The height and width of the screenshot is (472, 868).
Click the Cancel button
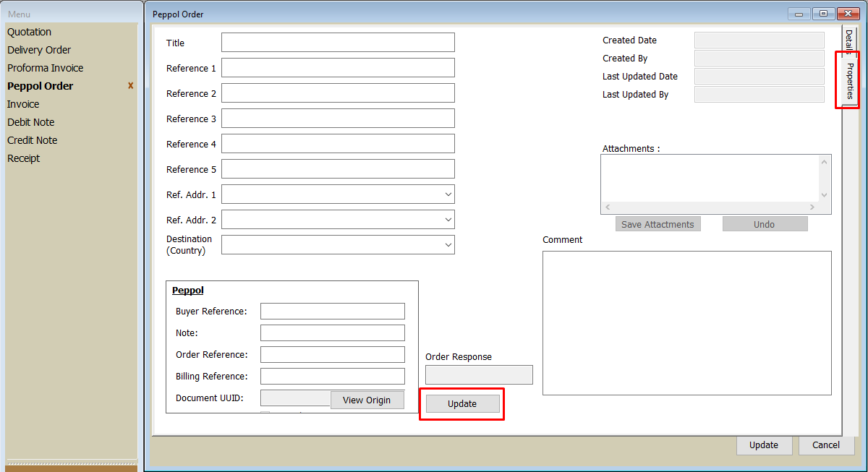click(x=826, y=445)
